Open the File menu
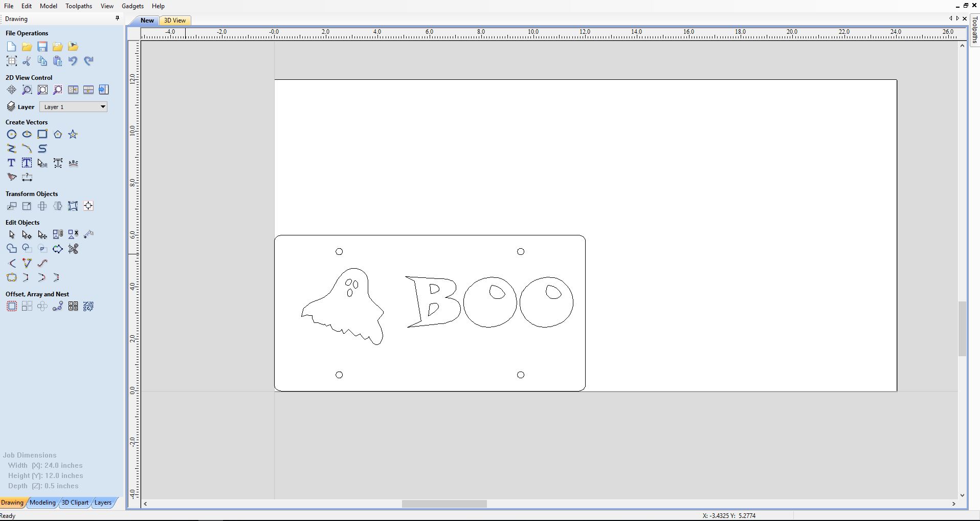Viewport: 980px width, 521px height. [9, 6]
